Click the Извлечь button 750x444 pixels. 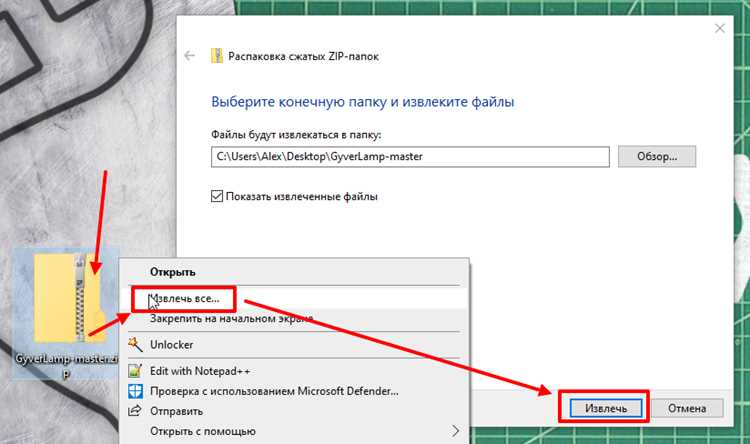tap(606, 409)
